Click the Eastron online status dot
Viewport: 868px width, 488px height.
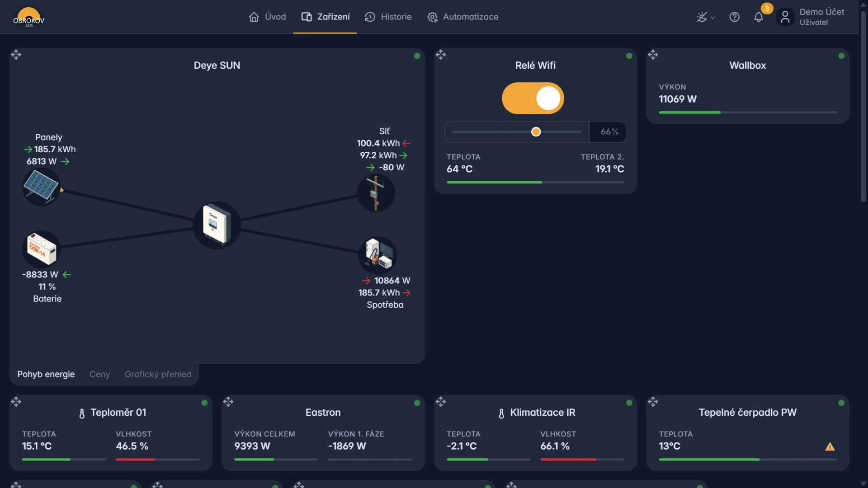tap(417, 403)
